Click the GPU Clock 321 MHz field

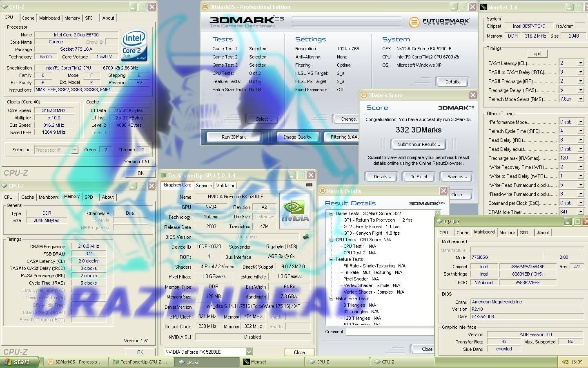pyautogui.click(x=207, y=316)
